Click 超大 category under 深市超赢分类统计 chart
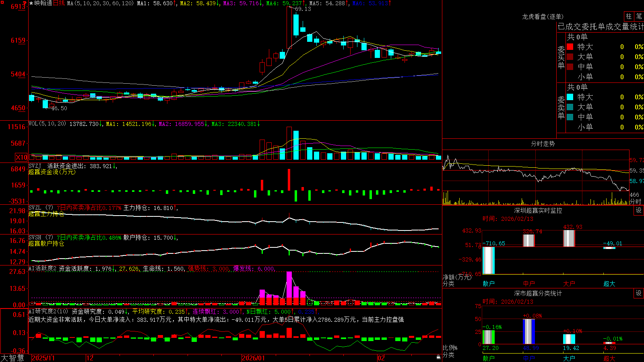The image size is (644, 362). 609,358
